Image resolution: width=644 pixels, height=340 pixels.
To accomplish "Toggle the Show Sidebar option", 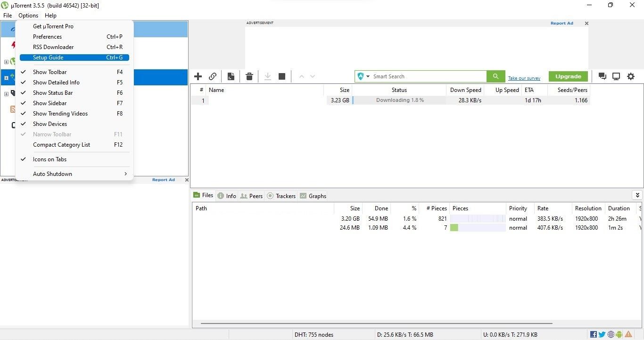I will 74,103.
